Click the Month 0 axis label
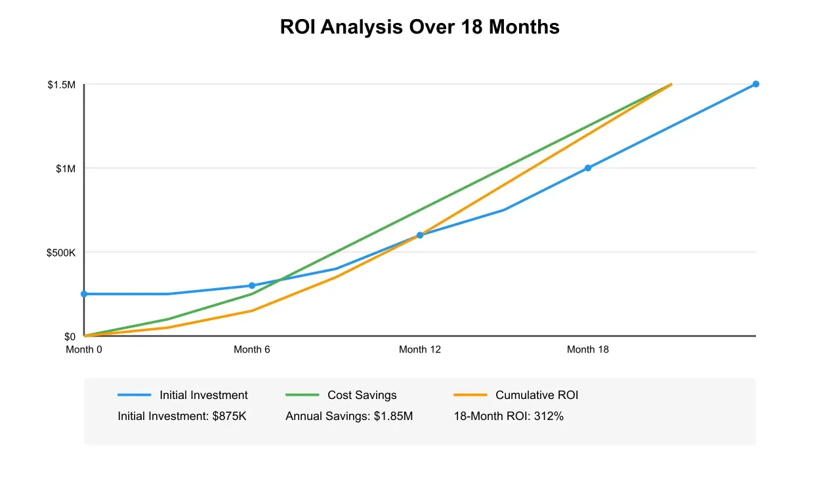This screenshot has height=504, width=840. click(84, 349)
